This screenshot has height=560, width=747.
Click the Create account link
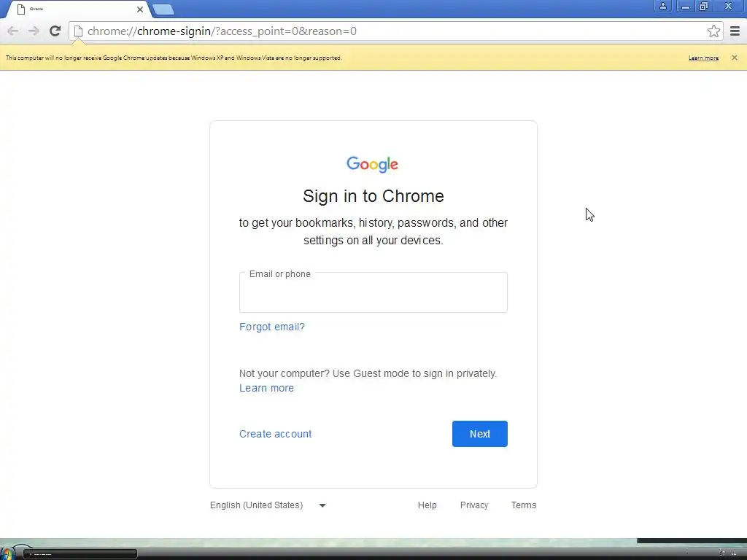coord(275,434)
